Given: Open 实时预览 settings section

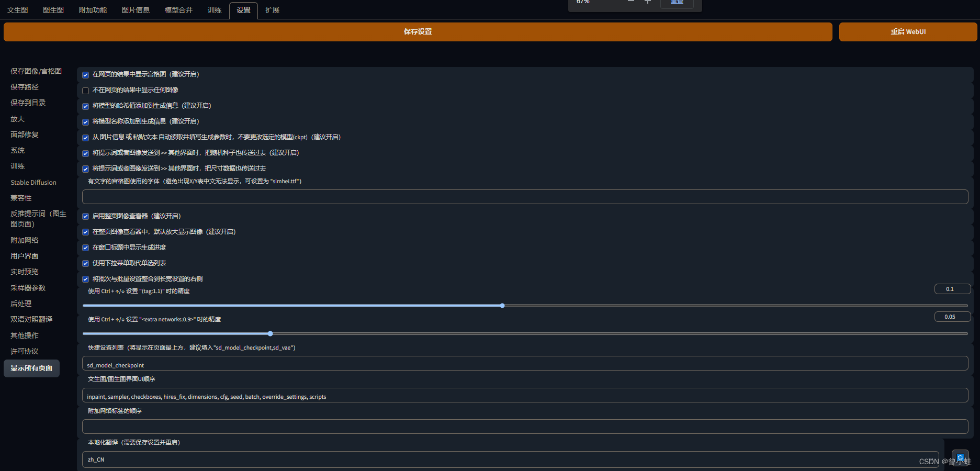Looking at the screenshot, I should point(25,272).
